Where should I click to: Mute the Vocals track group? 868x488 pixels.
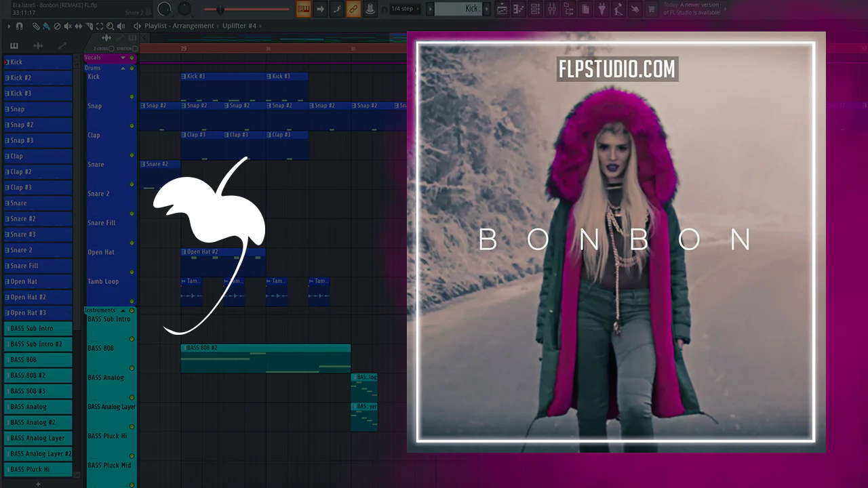132,58
